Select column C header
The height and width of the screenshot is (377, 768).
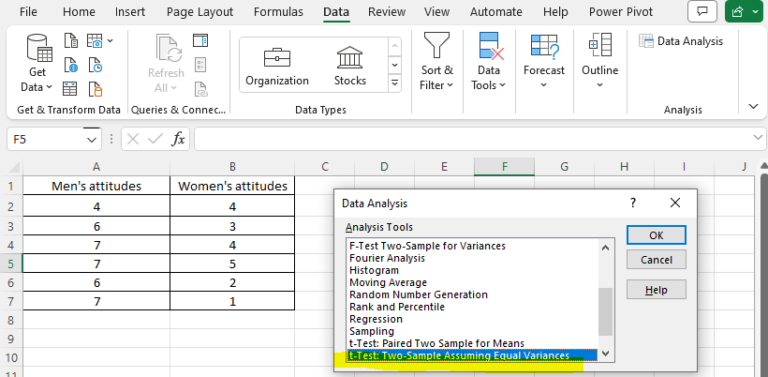324,167
